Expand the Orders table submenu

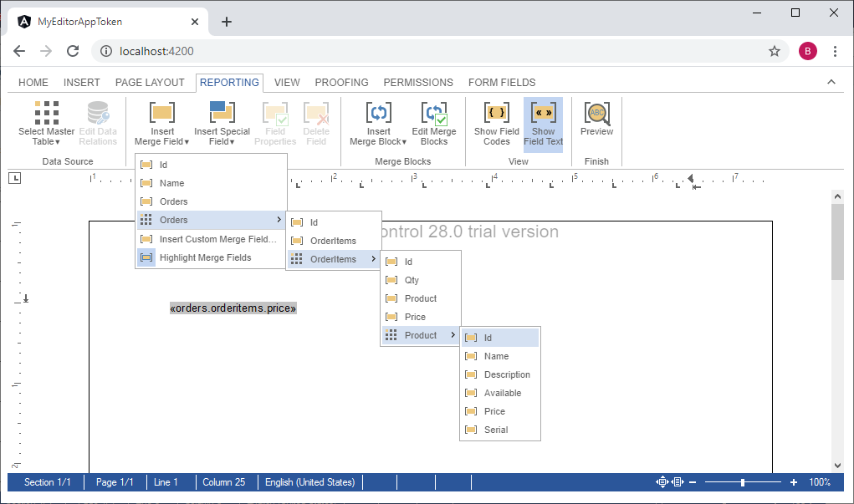coord(212,220)
